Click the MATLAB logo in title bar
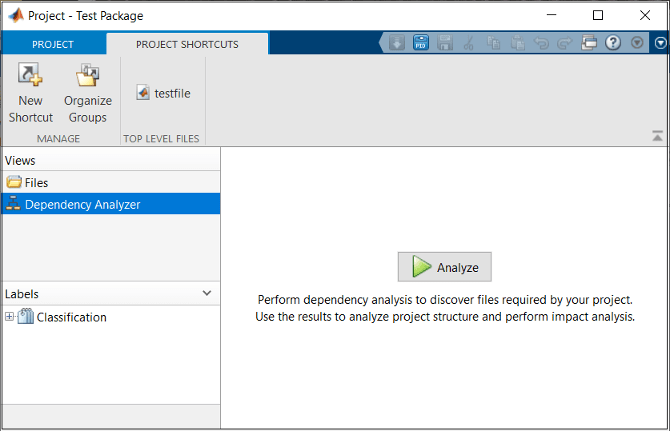Image resolution: width=670 pixels, height=431 pixels. pos(16,15)
